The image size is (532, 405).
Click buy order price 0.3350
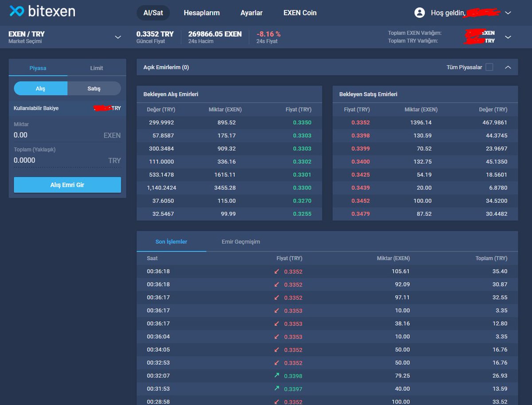pyautogui.click(x=302, y=123)
